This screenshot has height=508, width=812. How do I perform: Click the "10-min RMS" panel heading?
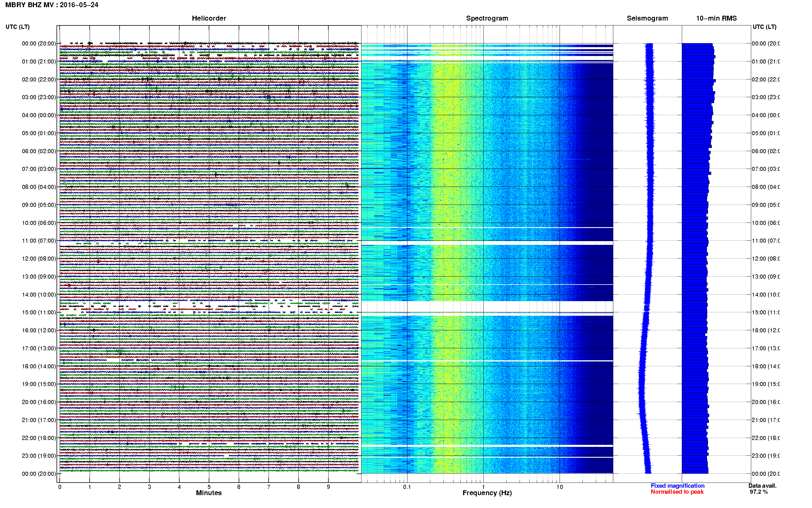(x=716, y=18)
